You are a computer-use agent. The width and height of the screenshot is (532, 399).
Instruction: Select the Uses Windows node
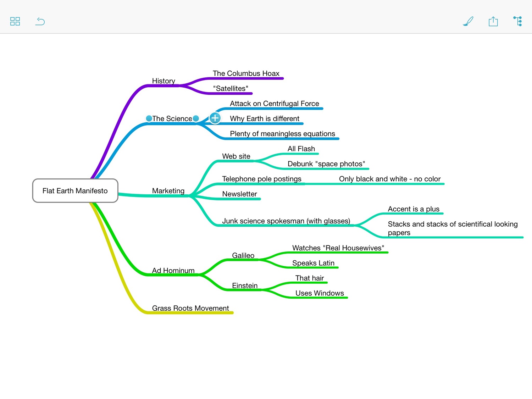319,293
